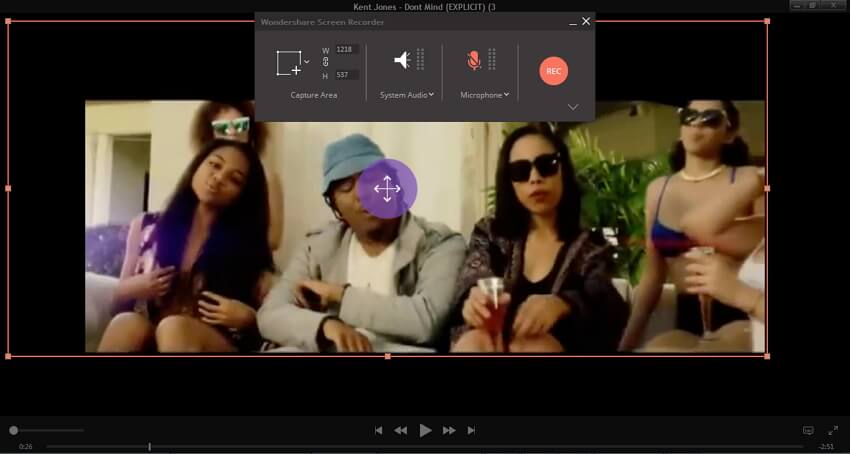Toggle the aspect ratio lock link icon
The height and width of the screenshot is (454, 850).
click(x=325, y=62)
